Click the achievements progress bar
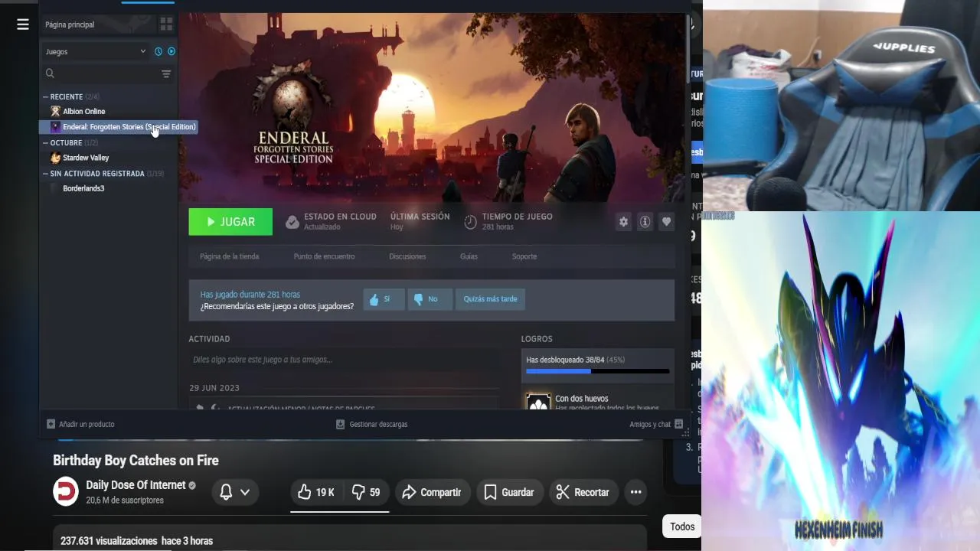Screen dimensions: 980x551 (597, 371)
